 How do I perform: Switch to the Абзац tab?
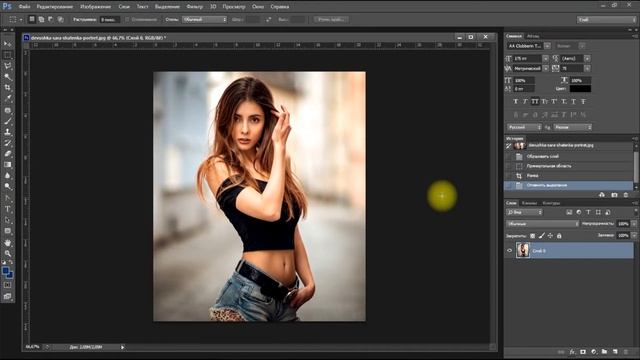[533, 36]
